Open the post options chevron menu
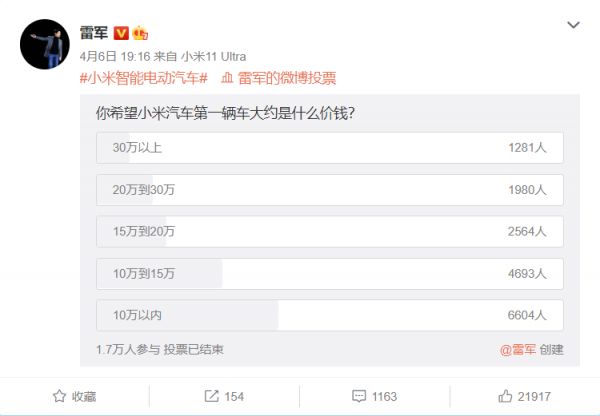Screen dimensions: 600x416 [573, 25]
